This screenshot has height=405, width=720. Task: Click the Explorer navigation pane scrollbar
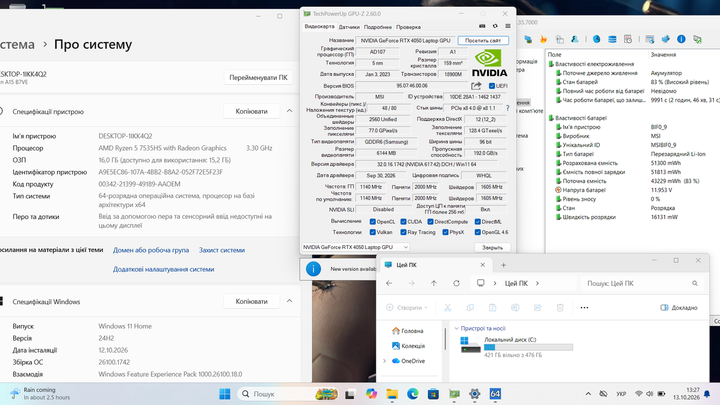coord(445,338)
